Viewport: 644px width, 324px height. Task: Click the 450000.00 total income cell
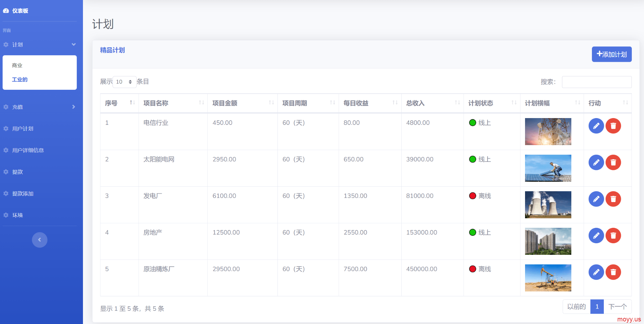432,278
